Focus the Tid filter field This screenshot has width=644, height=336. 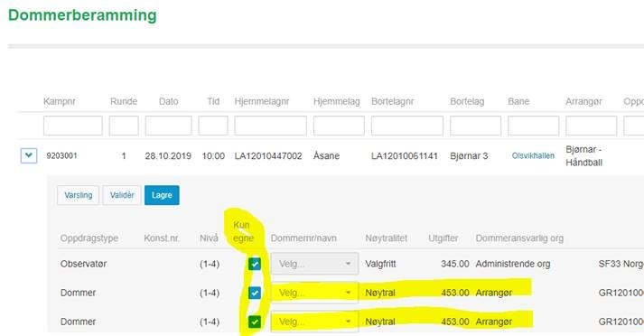[x=213, y=126]
